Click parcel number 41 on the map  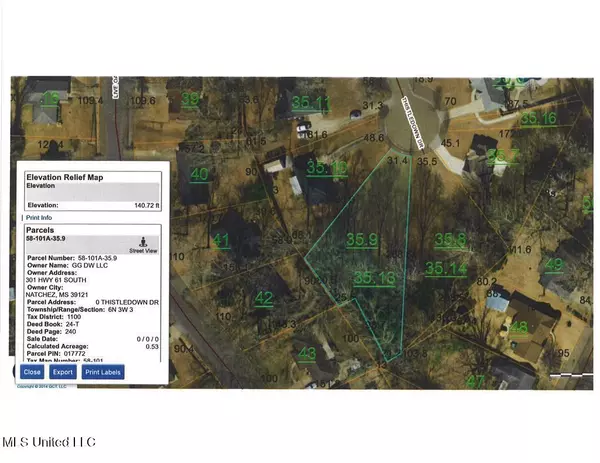point(221,240)
